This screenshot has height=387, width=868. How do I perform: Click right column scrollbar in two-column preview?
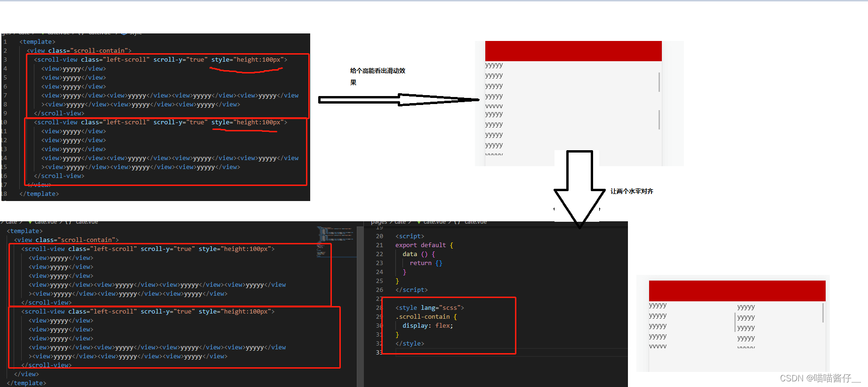coord(823,313)
